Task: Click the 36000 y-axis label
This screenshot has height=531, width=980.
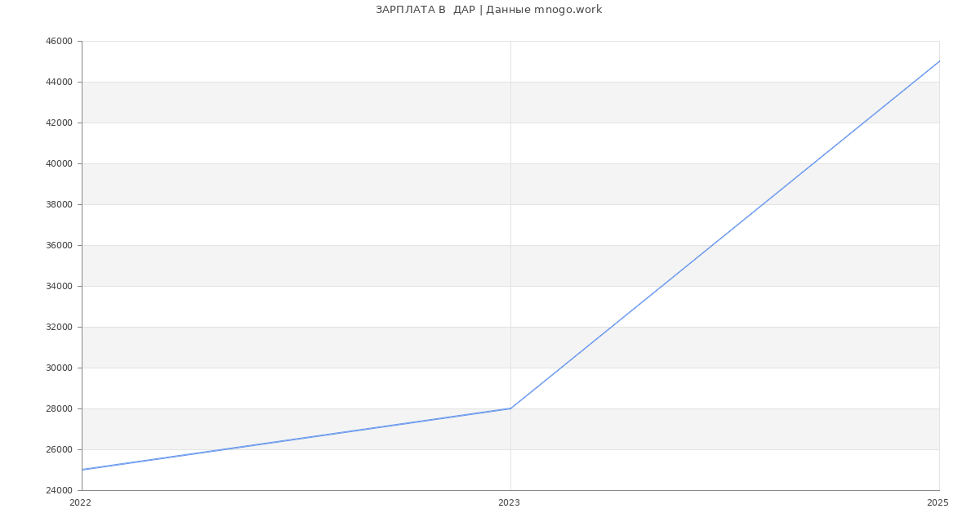Action: point(60,245)
